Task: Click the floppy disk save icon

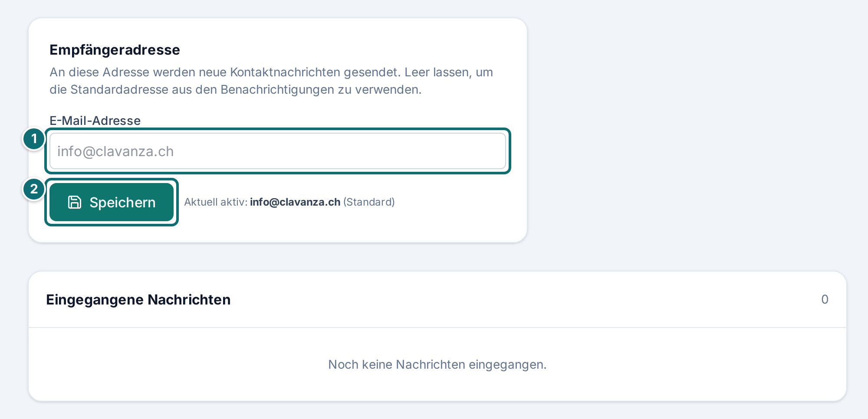Action: coord(75,202)
